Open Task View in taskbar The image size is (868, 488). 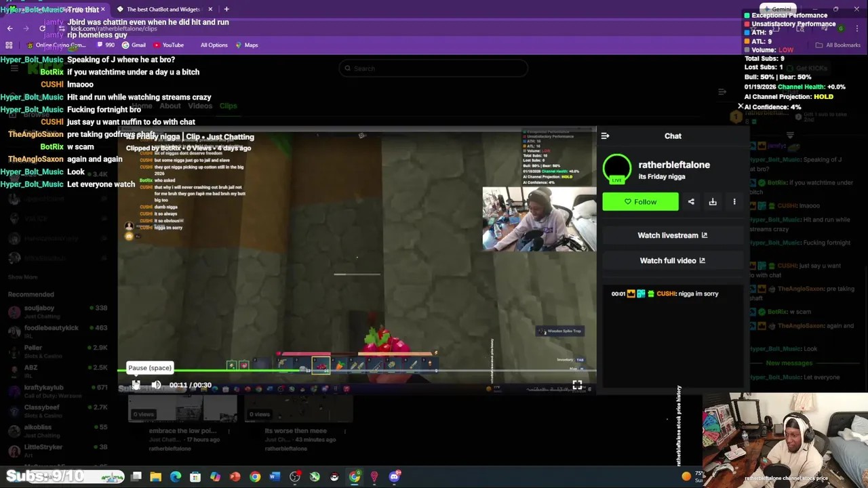click(136, 476)
